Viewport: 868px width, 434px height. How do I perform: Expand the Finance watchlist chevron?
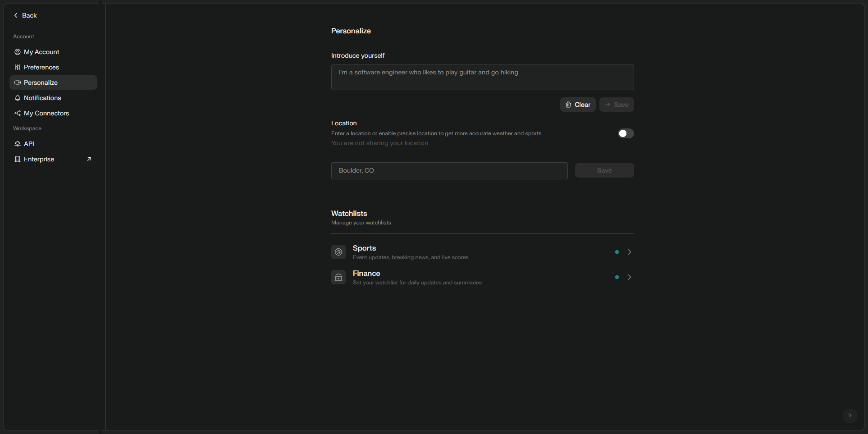pyautogui.click(x=630, y=277)
